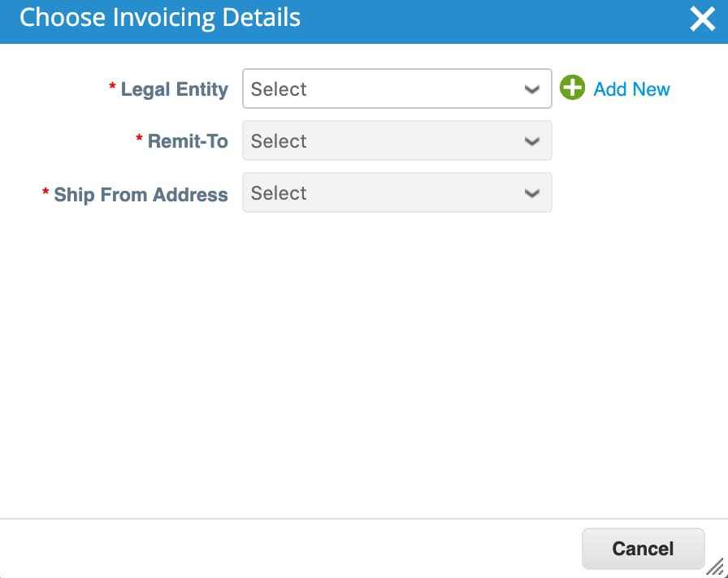Image resolution: width=728 pixels, height=578 pixels.
Task: Open the Ship From Address selector
Action: pos(396,193)
